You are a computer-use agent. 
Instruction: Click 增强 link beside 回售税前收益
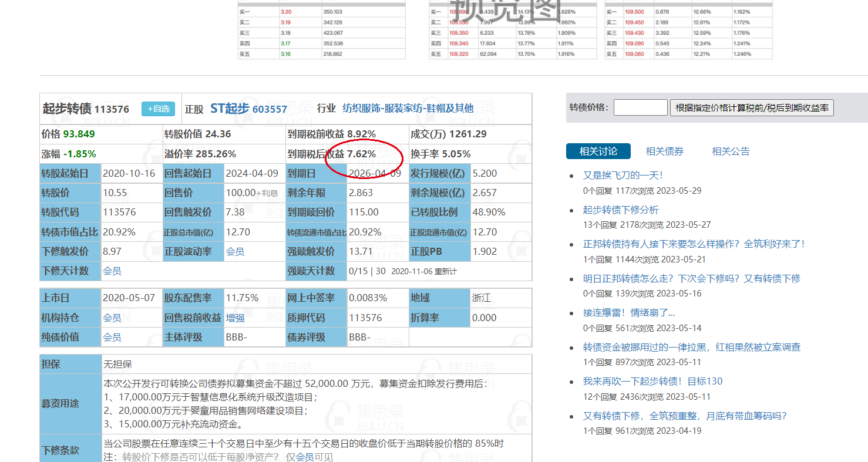(x=235, y=318)
